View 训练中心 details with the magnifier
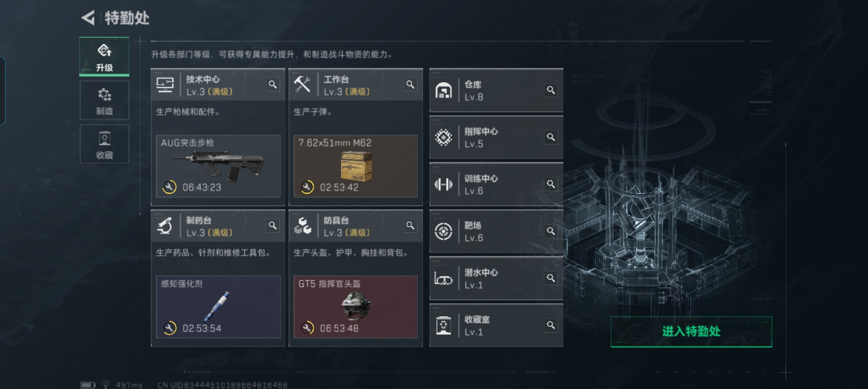868x389 pixels. pos(551,184)
